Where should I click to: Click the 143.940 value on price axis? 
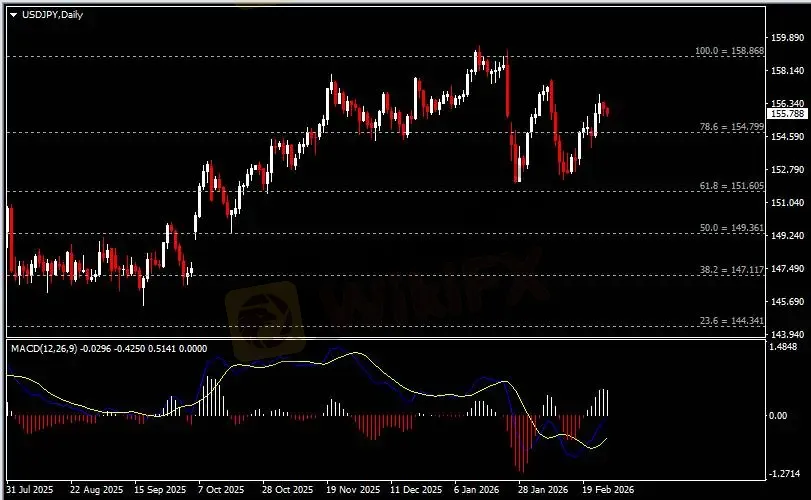tap(787, 335)
